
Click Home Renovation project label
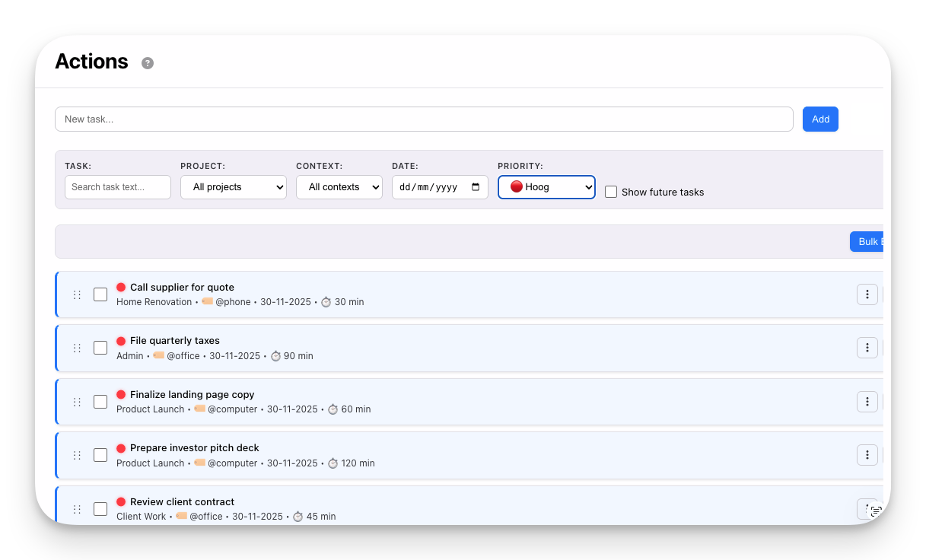coord(154,302)
